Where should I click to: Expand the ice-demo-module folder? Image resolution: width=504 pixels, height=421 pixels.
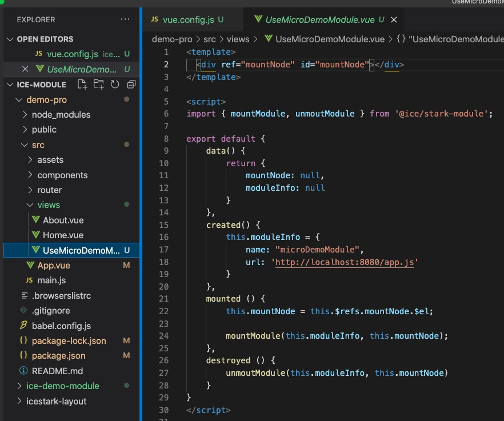coord(19,386)
